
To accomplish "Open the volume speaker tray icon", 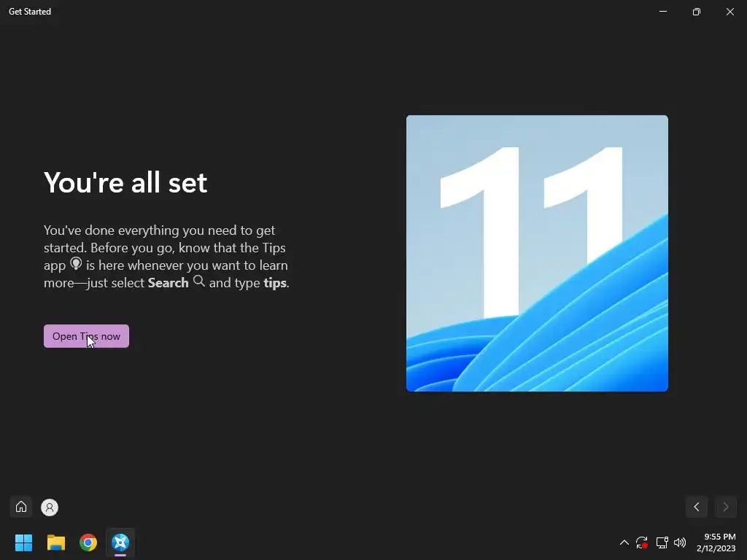I will pyautogui.click(x=680, y=542).
